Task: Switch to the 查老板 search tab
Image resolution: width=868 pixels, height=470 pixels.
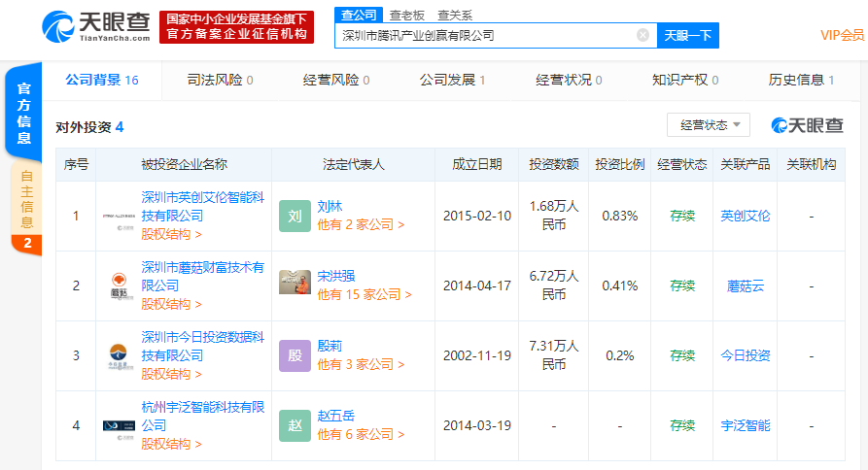Action: (407, 16)
